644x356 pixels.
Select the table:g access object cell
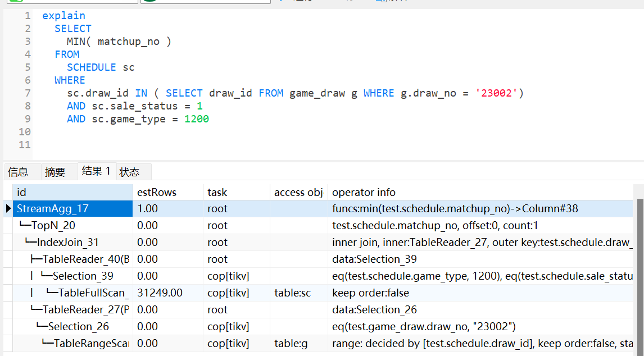click(291, 344)
